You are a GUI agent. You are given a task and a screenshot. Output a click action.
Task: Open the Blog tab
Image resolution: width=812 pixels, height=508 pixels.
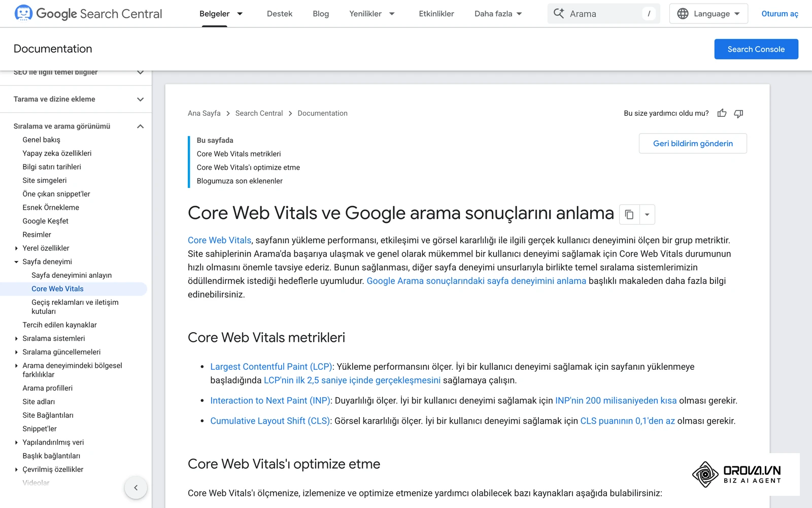coord(321,14)
